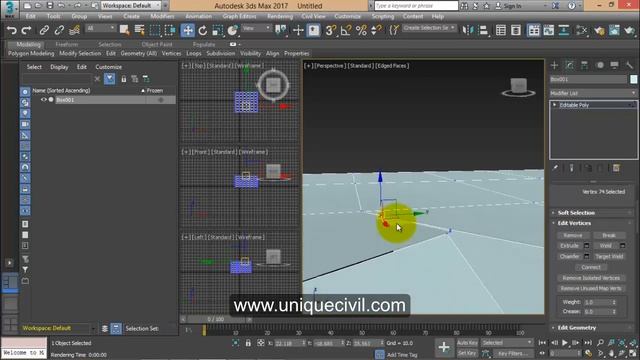Click the Weight value field
The width and height of the screenshot is (640, 360).
(597, 302)
